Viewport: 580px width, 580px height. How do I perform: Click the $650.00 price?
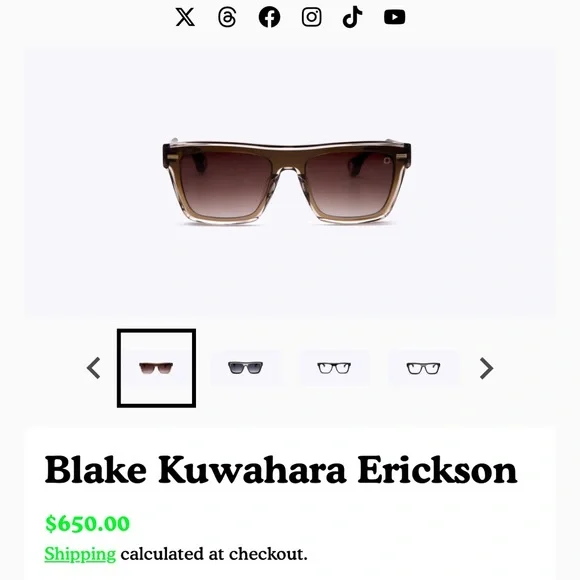pos(87,523)
